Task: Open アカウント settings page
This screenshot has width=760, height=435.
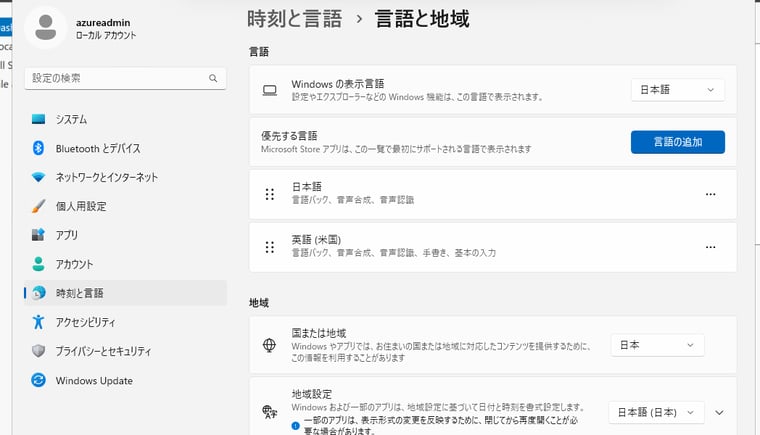Action: click(126, 264)
